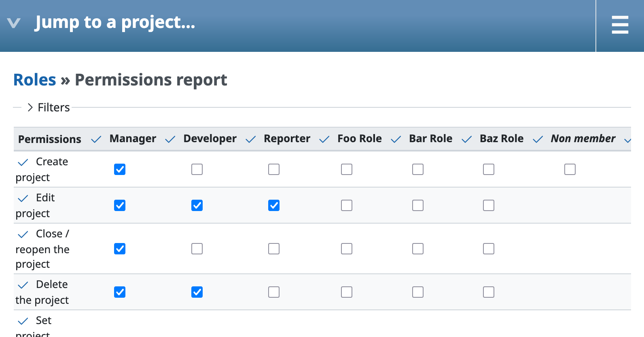The image size is (644, 337).
Task: Click toggle-all checkmark before Developer column
Action: [170, 140]
